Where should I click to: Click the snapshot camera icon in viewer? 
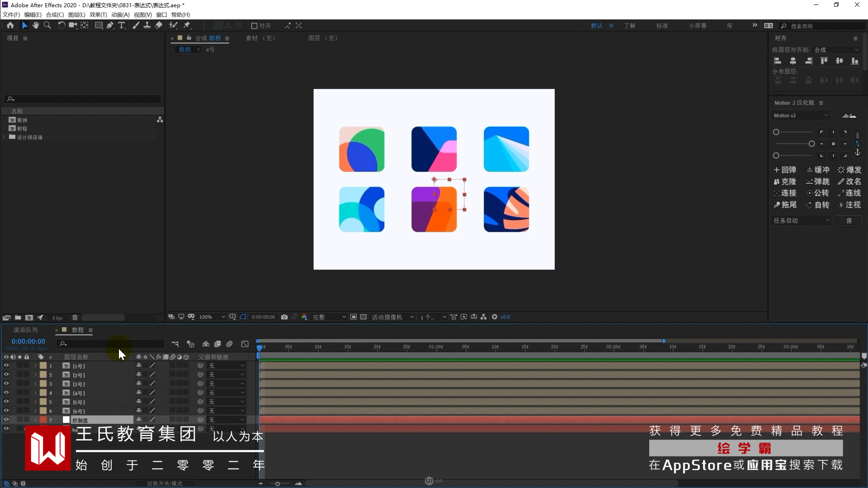[284, 317]
